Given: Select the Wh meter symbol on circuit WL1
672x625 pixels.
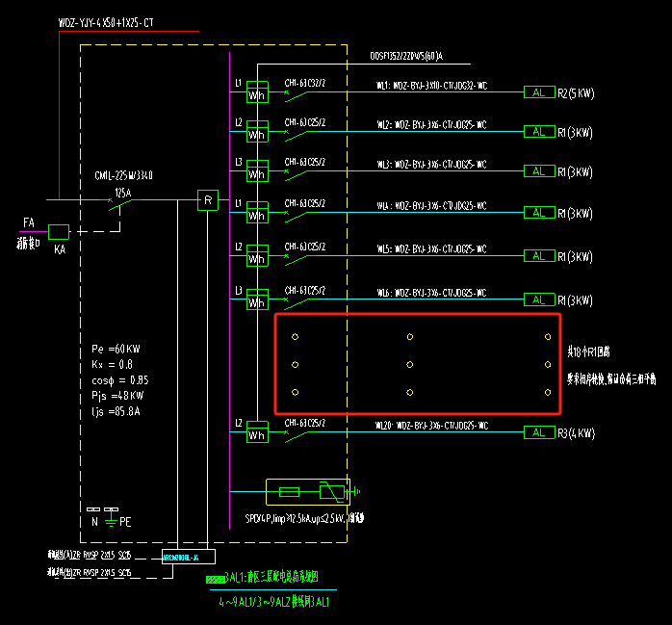Looking at the screenshot, I should click(258, 91).
